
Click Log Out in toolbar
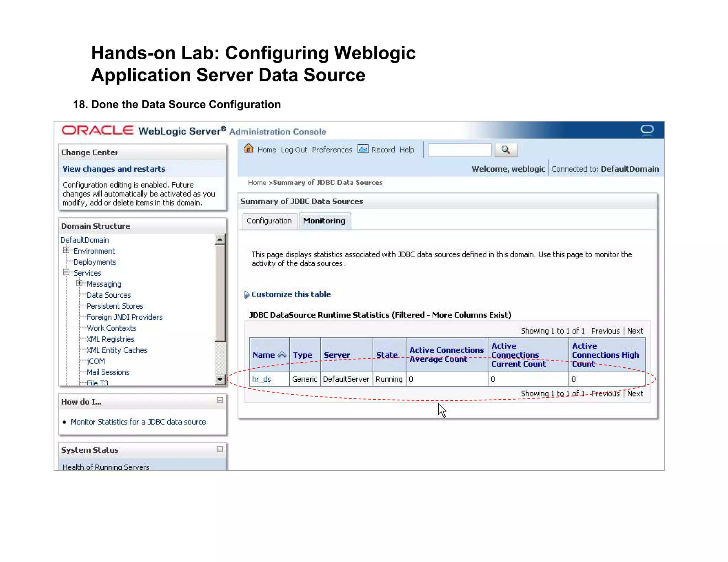pos(294,150)
